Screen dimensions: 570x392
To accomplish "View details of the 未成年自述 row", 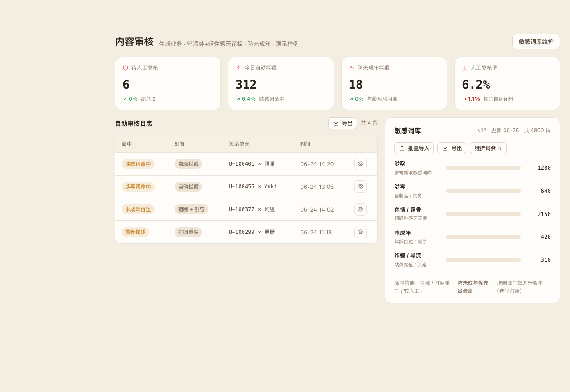I will pos(361,209).
